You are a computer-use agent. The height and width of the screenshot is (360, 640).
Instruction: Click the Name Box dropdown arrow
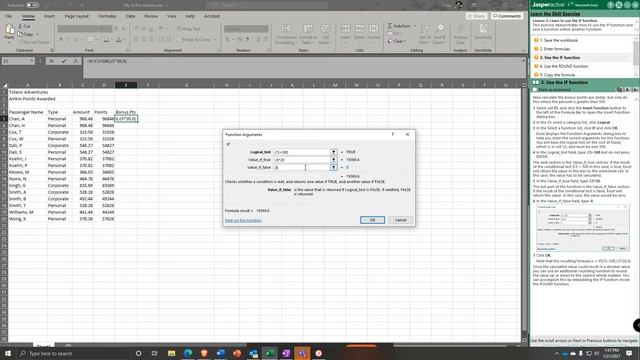31,61
